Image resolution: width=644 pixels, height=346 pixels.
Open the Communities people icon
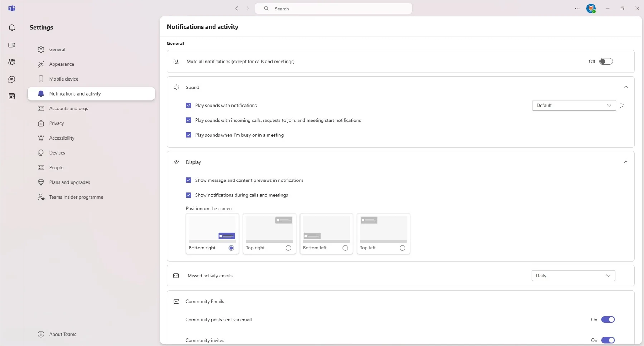tap(12, 62)
